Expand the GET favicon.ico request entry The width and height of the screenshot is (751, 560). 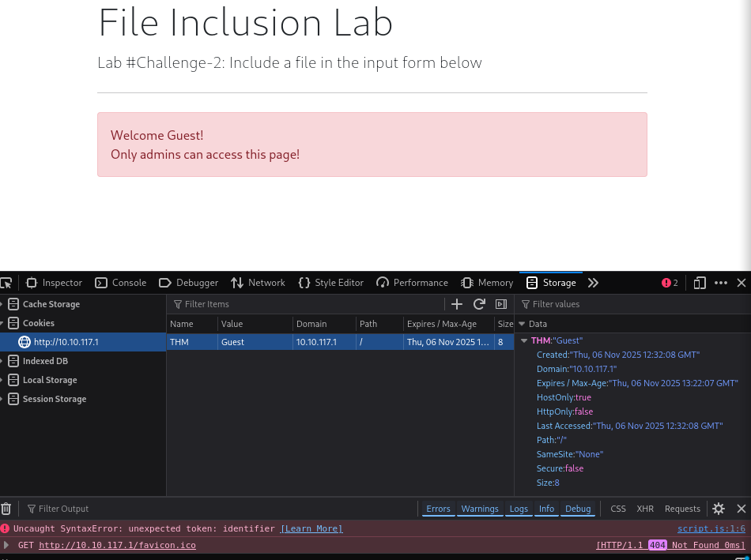[6, 545]
